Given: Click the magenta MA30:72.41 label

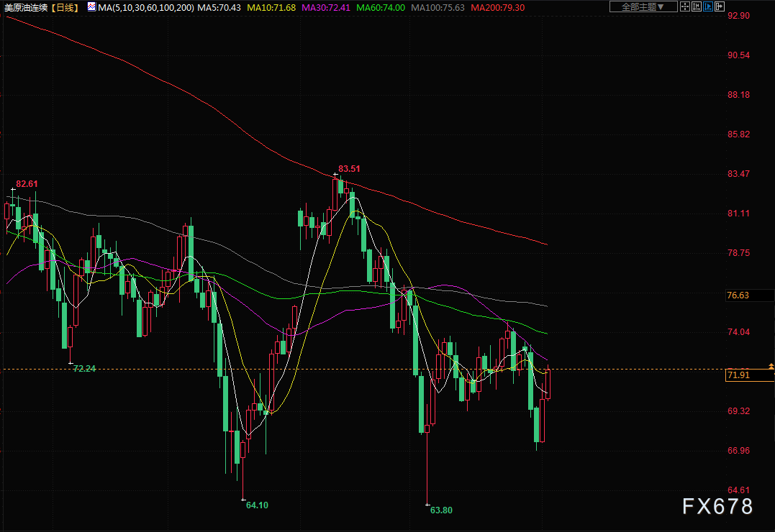Looking at the screenshot, I should tap(325, 7).
